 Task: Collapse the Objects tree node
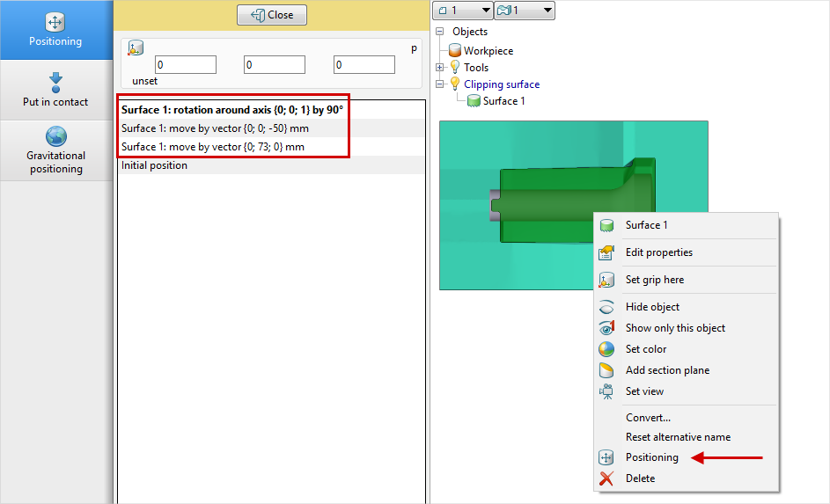point(440,32)
